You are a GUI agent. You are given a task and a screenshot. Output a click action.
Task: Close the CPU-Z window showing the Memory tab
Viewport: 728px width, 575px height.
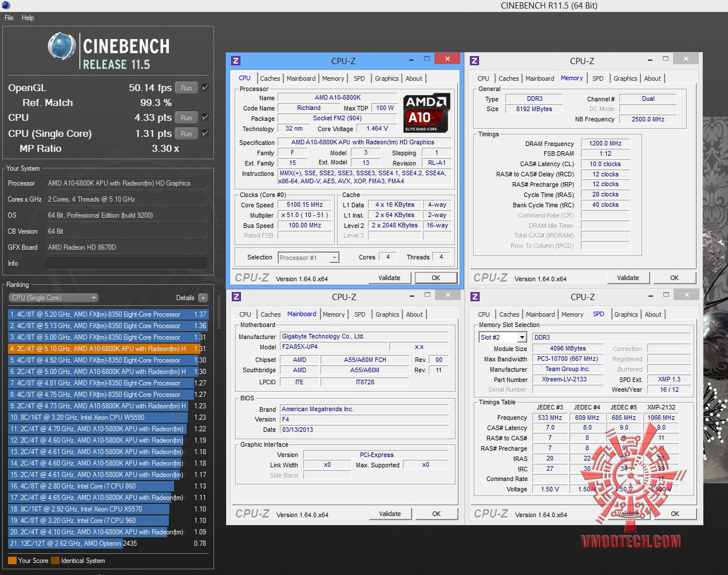click(686, 58)
